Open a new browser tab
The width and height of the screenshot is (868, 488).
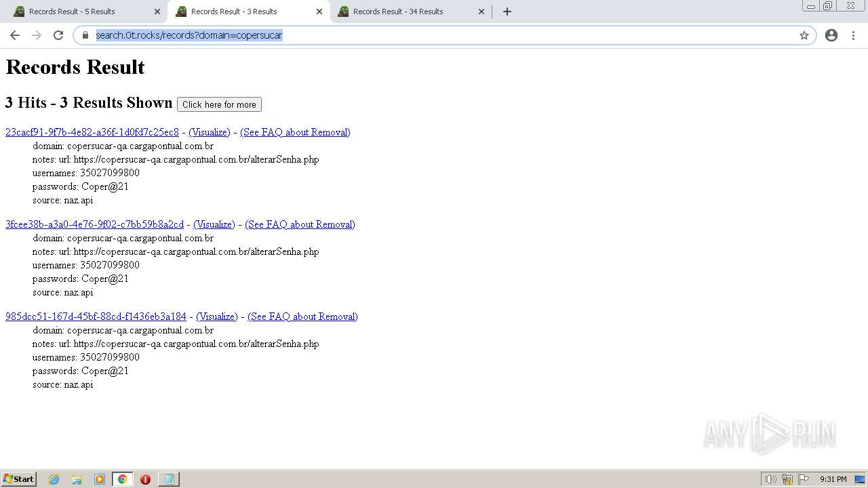click(x=507, y=12)
